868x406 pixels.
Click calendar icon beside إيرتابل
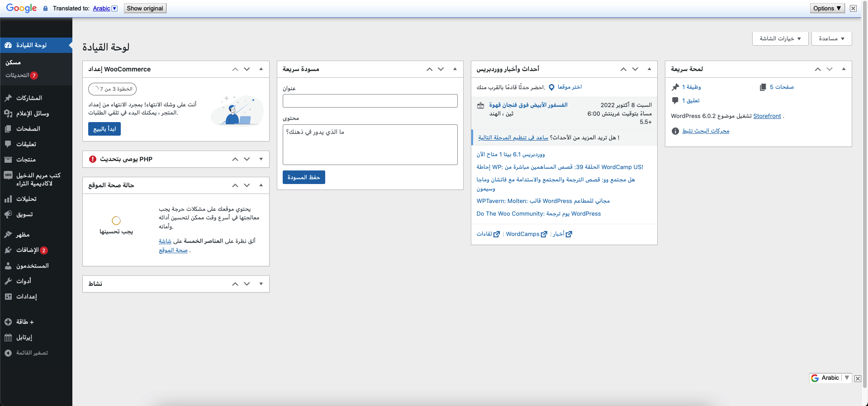point(8,337)
